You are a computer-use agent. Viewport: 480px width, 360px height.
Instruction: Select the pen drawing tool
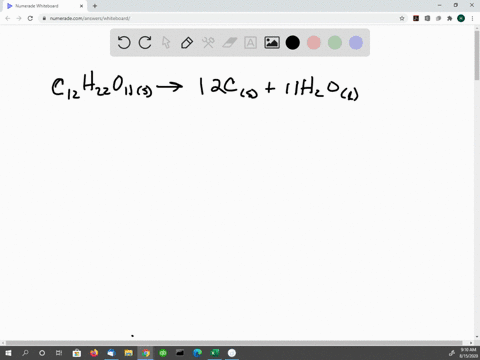(x=187, y=43)
